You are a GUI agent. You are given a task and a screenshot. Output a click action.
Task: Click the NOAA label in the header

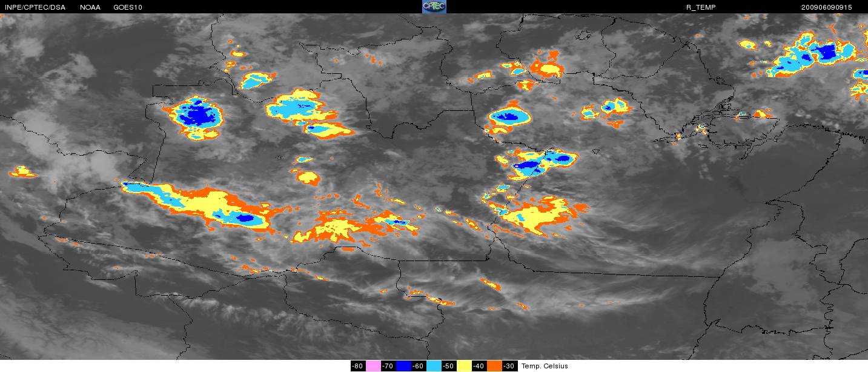tap(90, 7)
